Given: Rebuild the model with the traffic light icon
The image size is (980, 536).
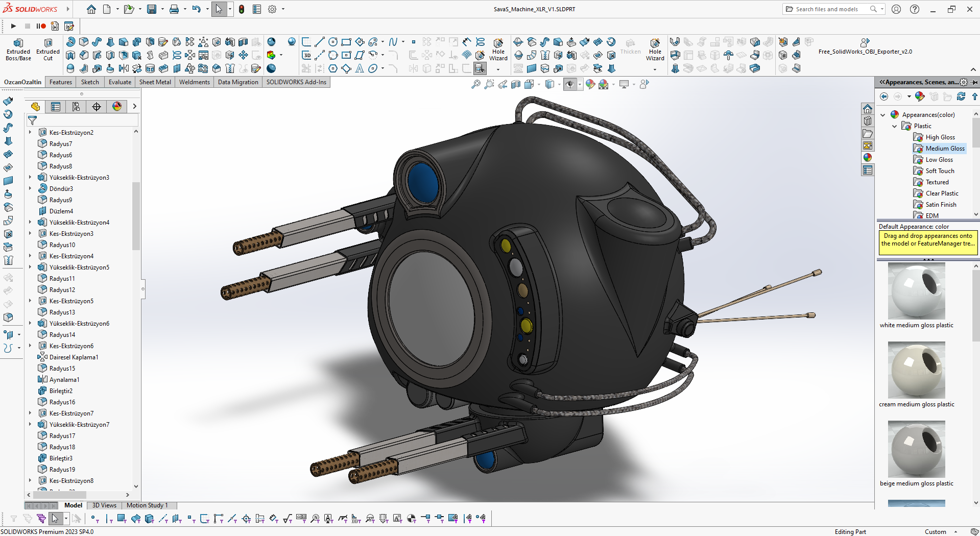Looking at the screenshot, I should tap(242, 9).
